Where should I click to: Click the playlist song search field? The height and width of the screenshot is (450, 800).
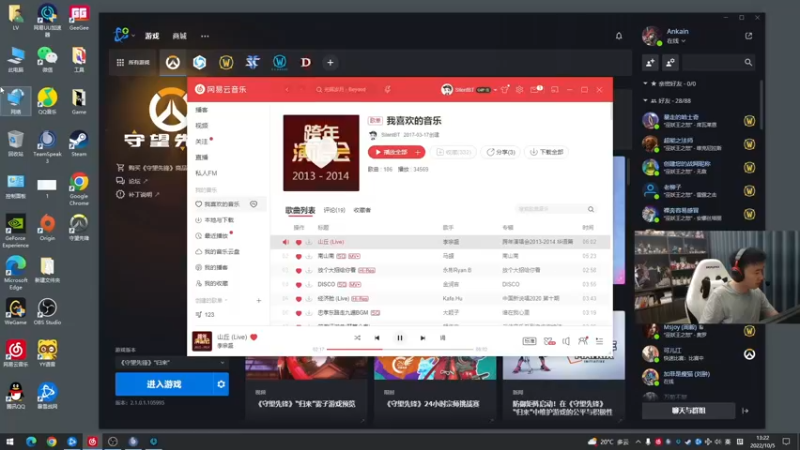(x=555, y=209)
